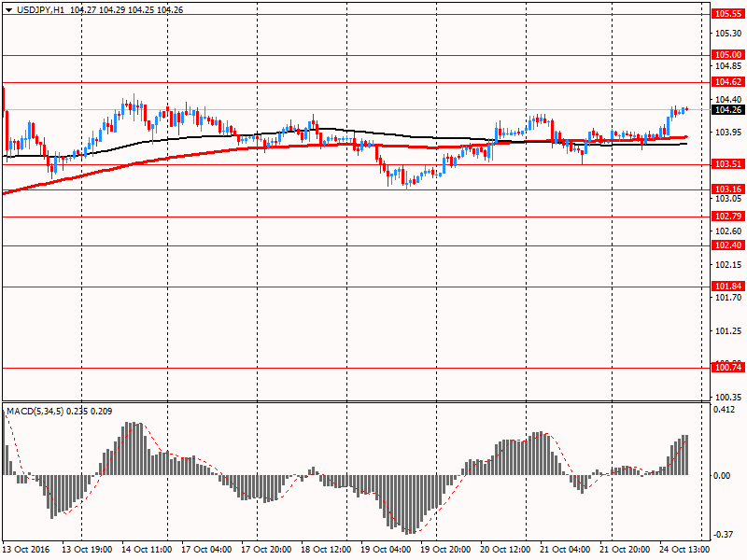Image resolution: width=747 pixels, height=560 pixels.
Task: Select the 19 Oct 04:00 time axis label
Action: 384,551
